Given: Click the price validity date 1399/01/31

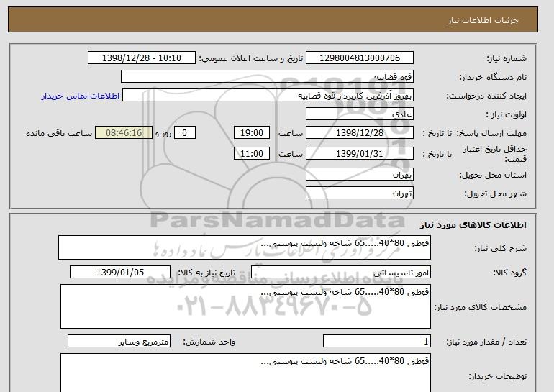Looking at the screenshot, I should 359,154.
